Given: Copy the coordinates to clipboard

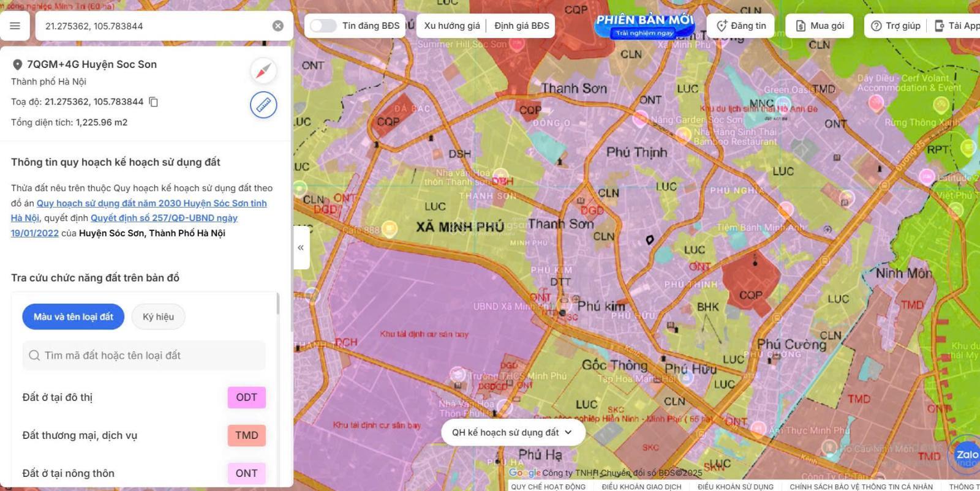Looking at the screenshot, I should tap(154, 102).
